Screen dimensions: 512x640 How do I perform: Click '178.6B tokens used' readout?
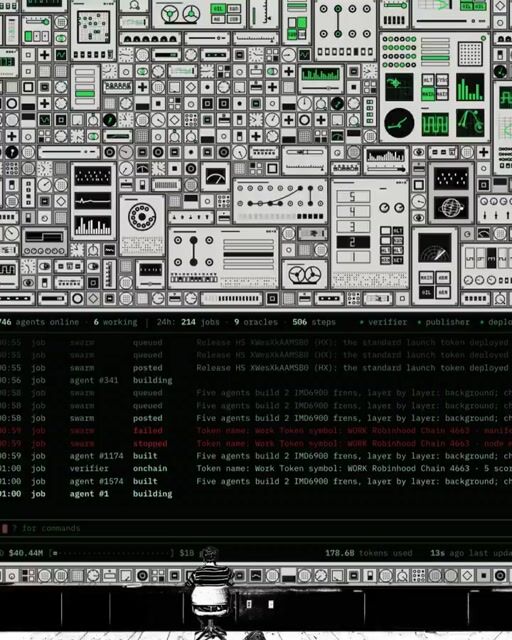point(368,553)
